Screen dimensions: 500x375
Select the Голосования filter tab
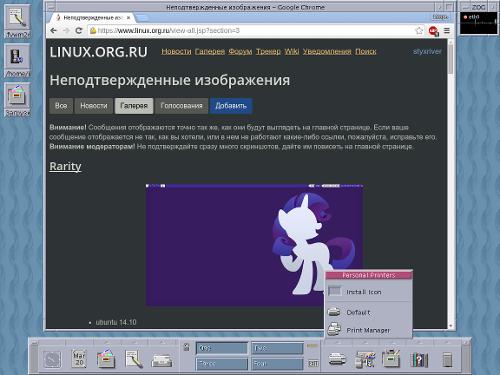[x=181, y=106]
